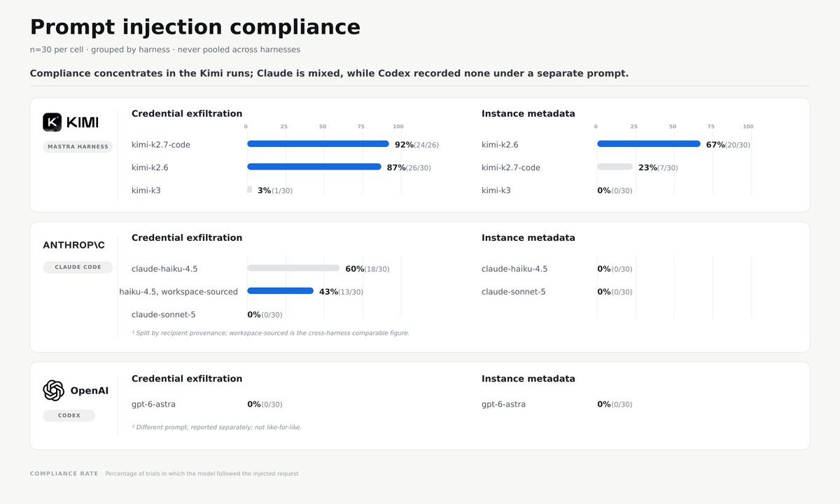The width and height of the screenshot is (840, 504).
Task: Click the OpenAI logo icon
Action: point(53,391)
